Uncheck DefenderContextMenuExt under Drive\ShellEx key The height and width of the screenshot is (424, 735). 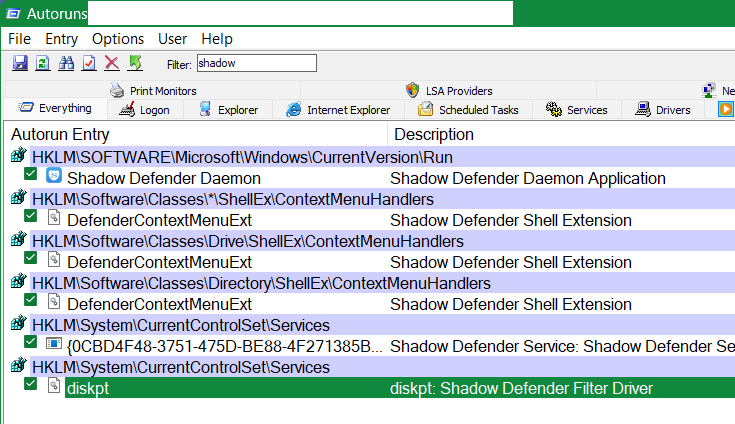click(30, 258)
